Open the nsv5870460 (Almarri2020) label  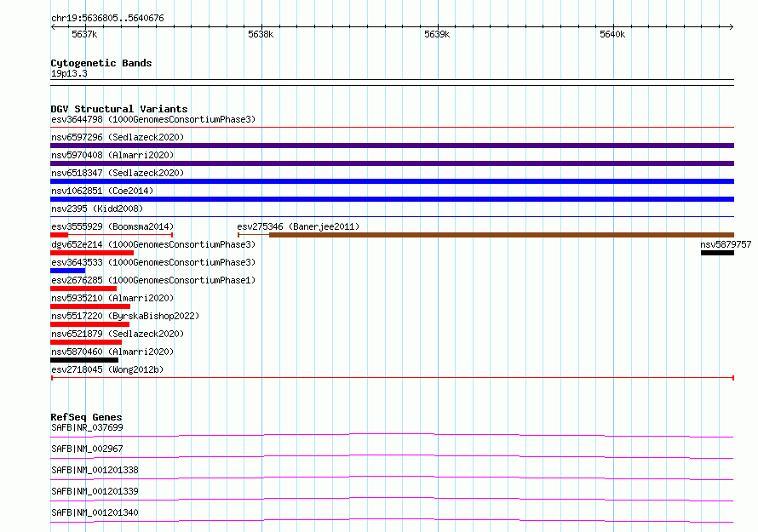click(x=112, y=352)
